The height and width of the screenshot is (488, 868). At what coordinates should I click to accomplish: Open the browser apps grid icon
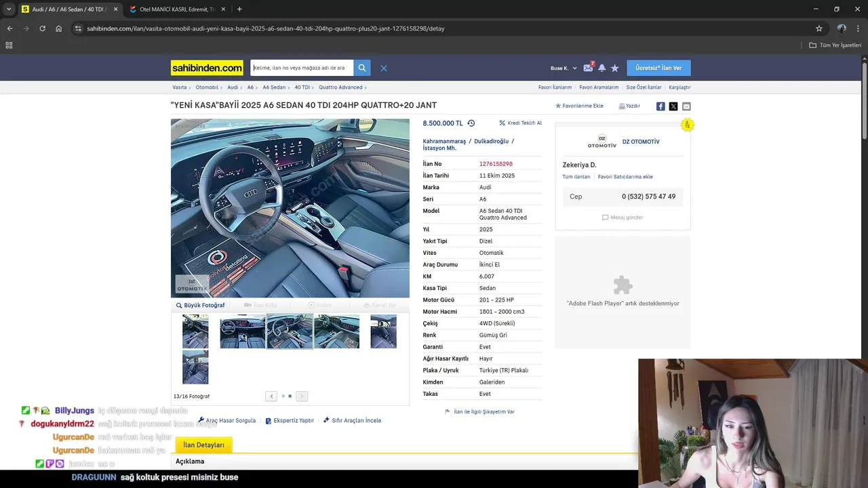(9, 45)
